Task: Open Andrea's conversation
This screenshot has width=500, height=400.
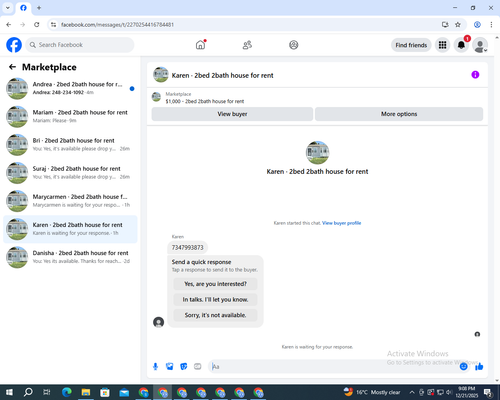Action: point(70,88)
